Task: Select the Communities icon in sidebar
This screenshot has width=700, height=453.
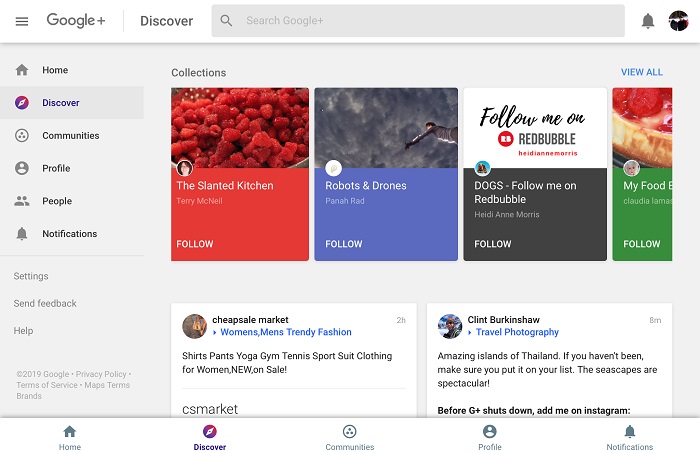Action: [22, 136]
